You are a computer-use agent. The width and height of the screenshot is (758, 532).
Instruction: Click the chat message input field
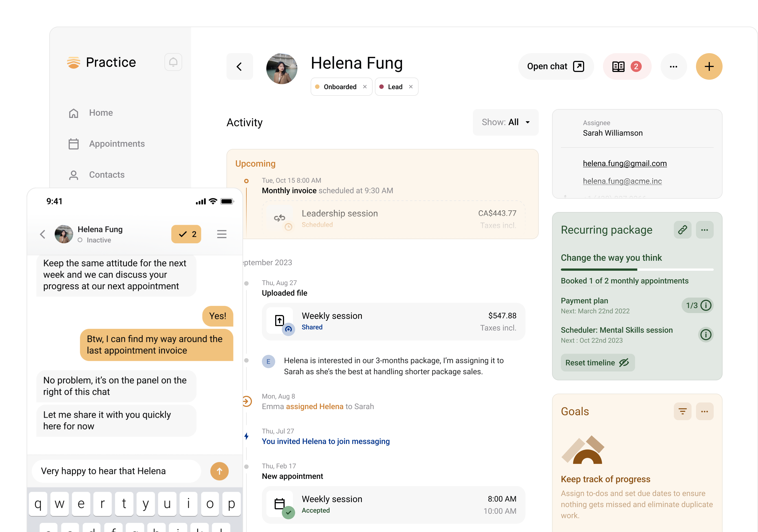pyautogui.click(x=116, y=471)
